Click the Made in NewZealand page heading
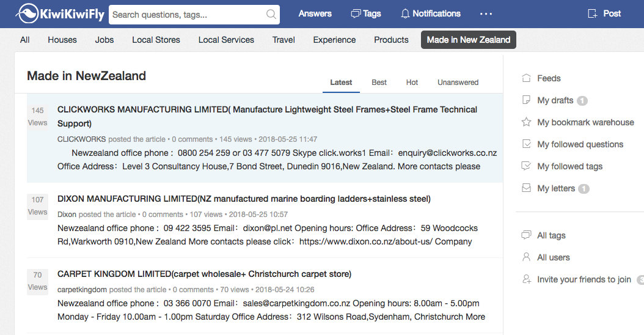Screen dimensions: 644x335 tap(86, 76)
